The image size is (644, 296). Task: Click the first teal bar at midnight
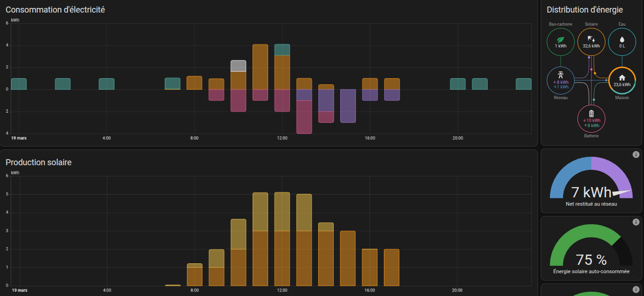point(19,84)
